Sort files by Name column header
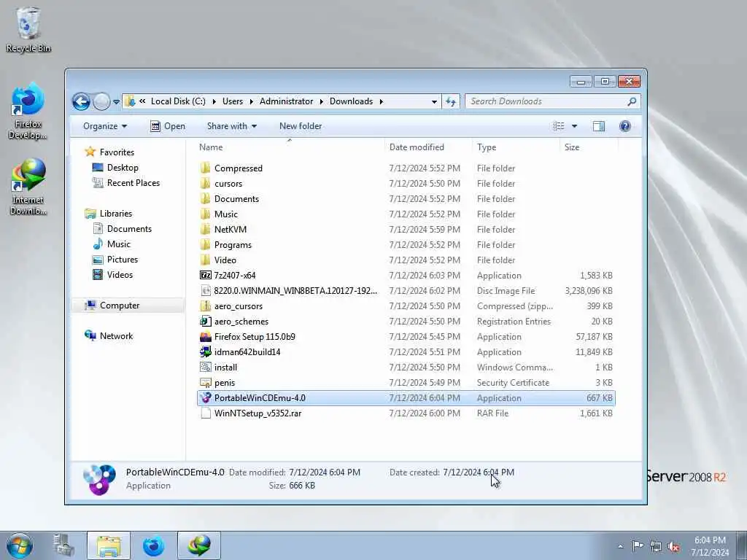Viewport: 747px width, 560px height. pos(290,147)
